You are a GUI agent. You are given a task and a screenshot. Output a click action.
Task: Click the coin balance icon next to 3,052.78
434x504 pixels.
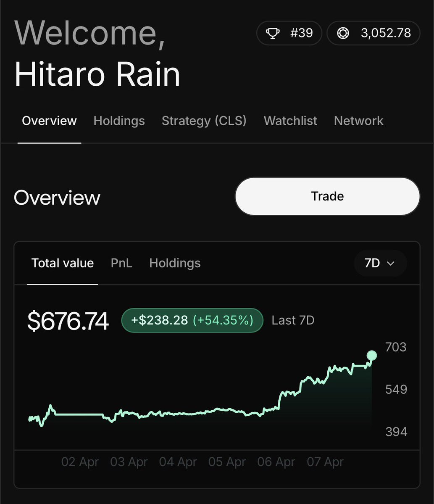pyautogui.click(x=343, y=33)
